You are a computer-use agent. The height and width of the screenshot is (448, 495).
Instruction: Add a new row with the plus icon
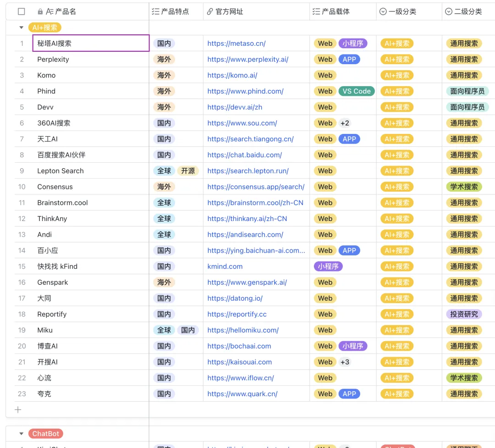coord(18,410)
